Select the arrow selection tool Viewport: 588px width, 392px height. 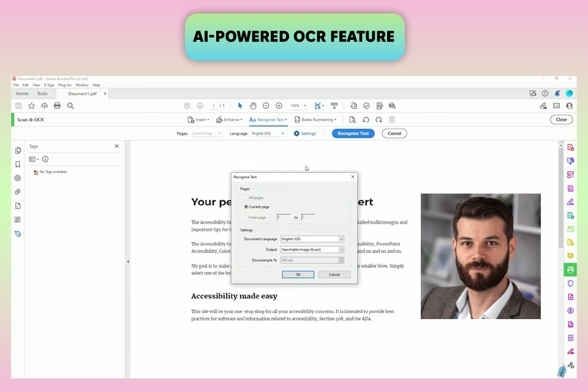click(x=240, y=106)
